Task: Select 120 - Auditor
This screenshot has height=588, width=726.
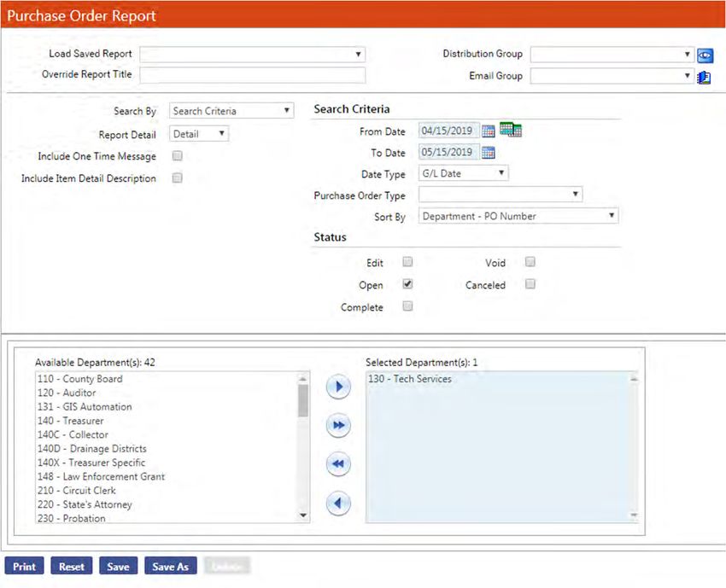Action: pos(67,393)
